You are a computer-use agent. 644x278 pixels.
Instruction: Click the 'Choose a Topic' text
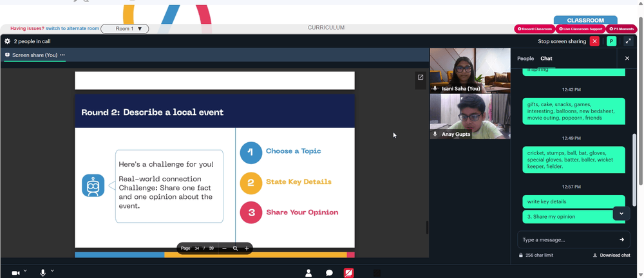[x=293, y=151]
